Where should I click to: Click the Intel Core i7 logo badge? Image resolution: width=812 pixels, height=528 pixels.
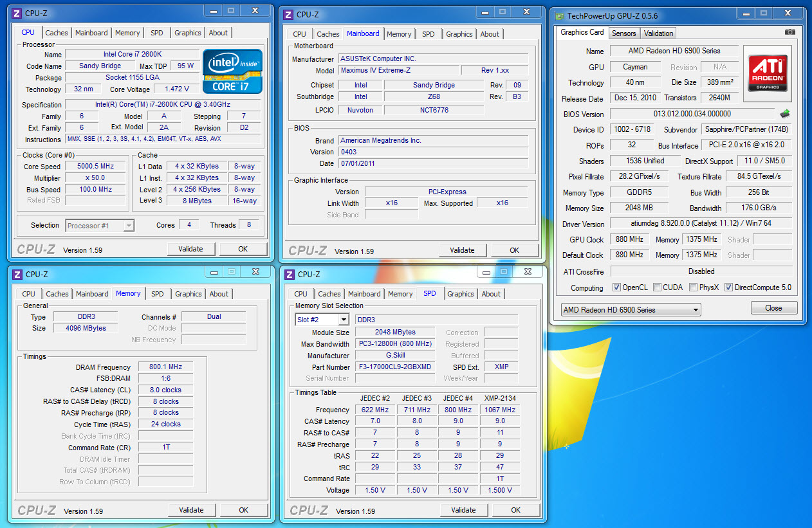tap(232, 71)
